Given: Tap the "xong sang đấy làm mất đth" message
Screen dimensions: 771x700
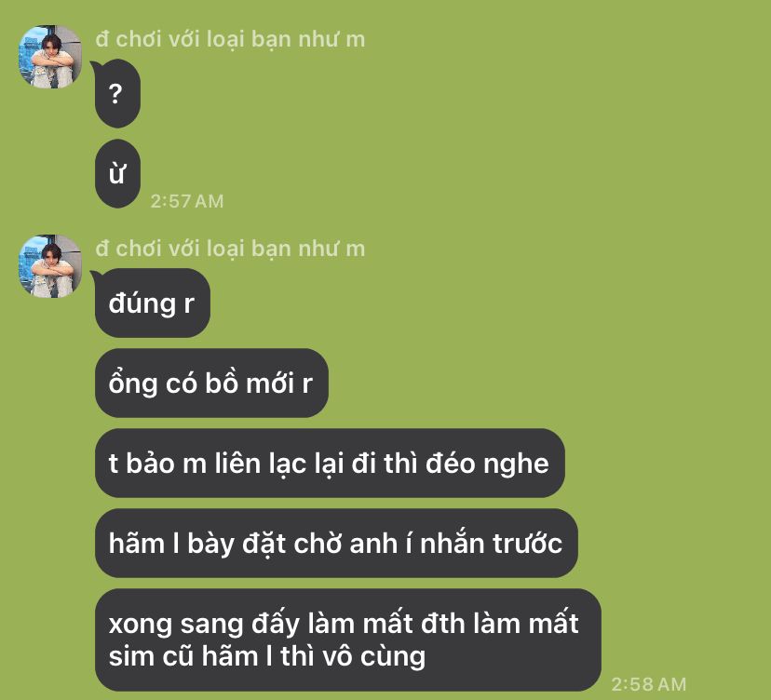Looking at the screenshot, I should tap(348, 639).
